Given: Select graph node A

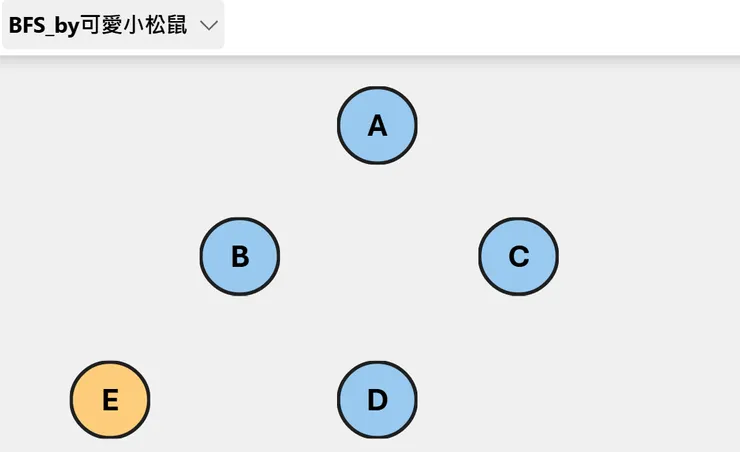Looking at the screenshot, I should tap(377, 125).
